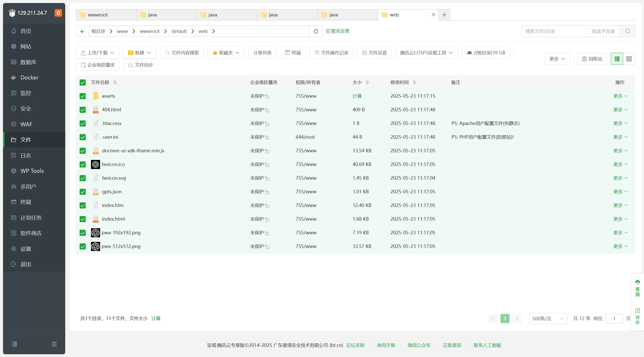The width and height of the screenshot is (644, 357).
Task: Expand the Upload/Download dropdown
Action: (98, 53)
